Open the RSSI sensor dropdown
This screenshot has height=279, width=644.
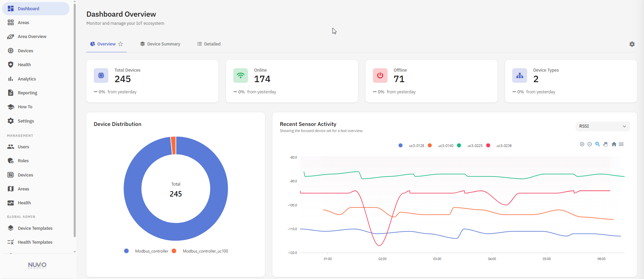pos(603,126)
